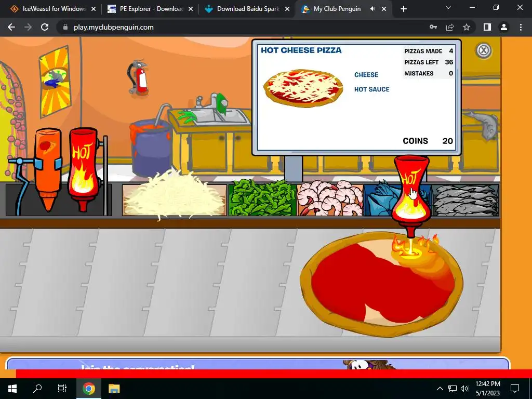Grab seaweed from the green bin
Viewport: 532px width, 399px height.
click(x=262, y=198)
